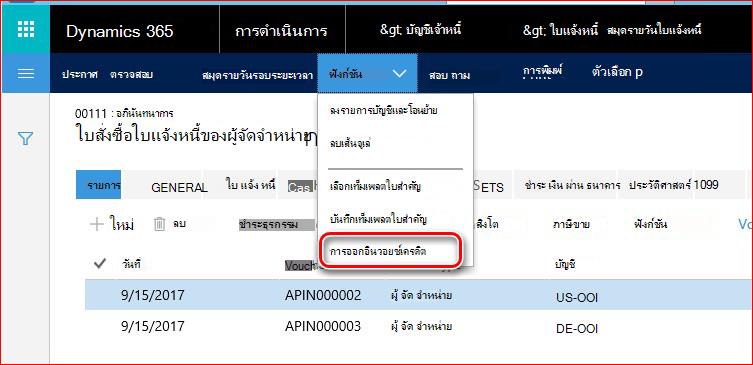Viewport: 753px width, 365px height.
Task: Click the บัญชี column header
Action: (x=565, y=265)
